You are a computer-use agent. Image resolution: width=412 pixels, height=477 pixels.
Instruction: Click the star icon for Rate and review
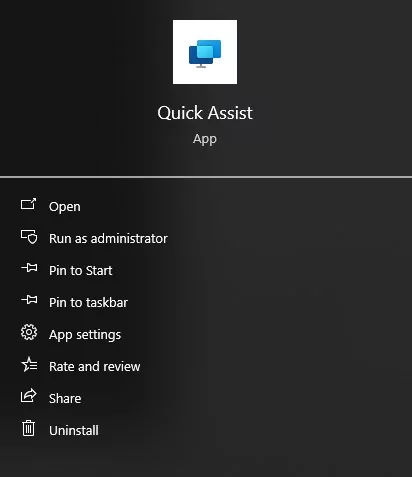(x=29, y=364)
